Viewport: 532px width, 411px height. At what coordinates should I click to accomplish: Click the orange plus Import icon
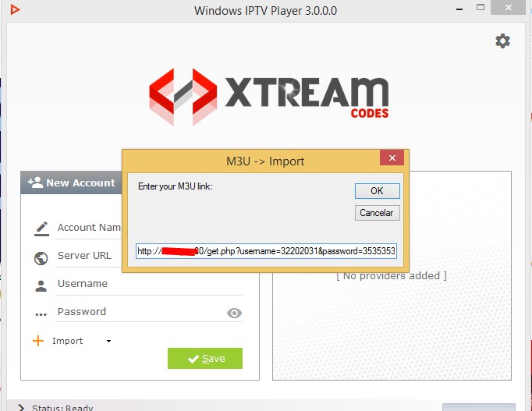pyautogui.click(x=38, y=341)
